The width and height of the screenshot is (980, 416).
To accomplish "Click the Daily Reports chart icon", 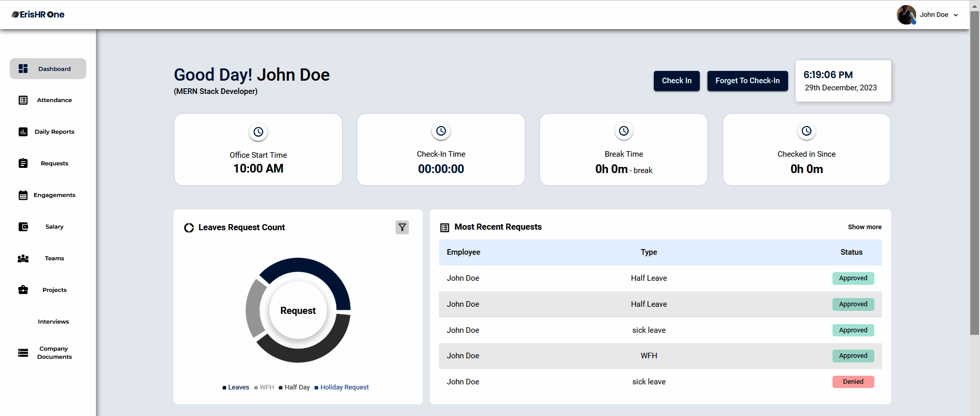I will (x=23, y=132).
